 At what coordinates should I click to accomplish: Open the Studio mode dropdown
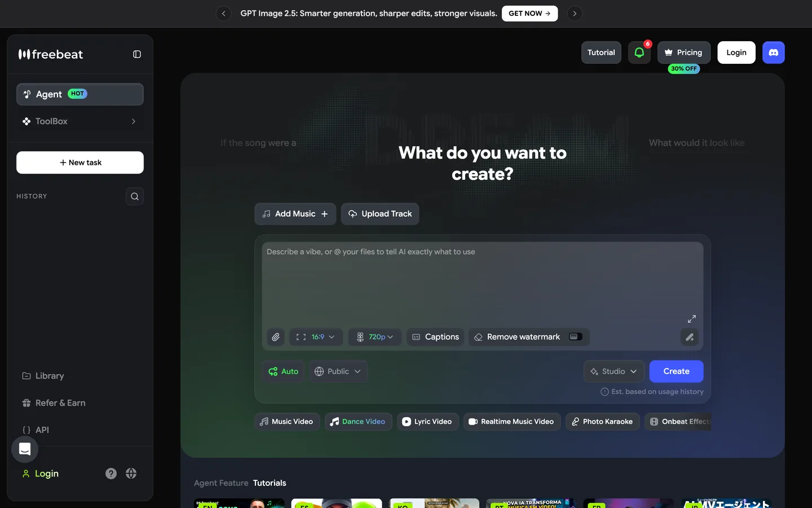tap(614, 371)
